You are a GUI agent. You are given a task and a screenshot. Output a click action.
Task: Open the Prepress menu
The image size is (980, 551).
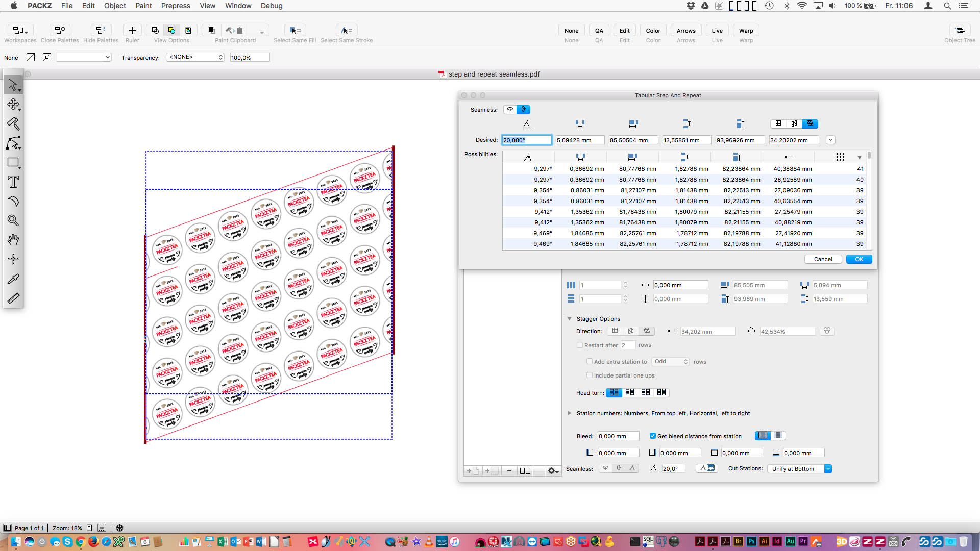coord(176,6)
